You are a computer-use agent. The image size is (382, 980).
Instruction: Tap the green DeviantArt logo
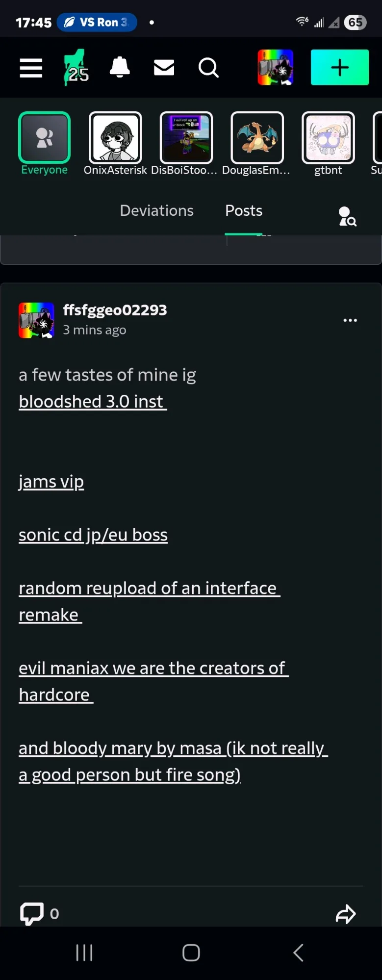tap(75, 68)
